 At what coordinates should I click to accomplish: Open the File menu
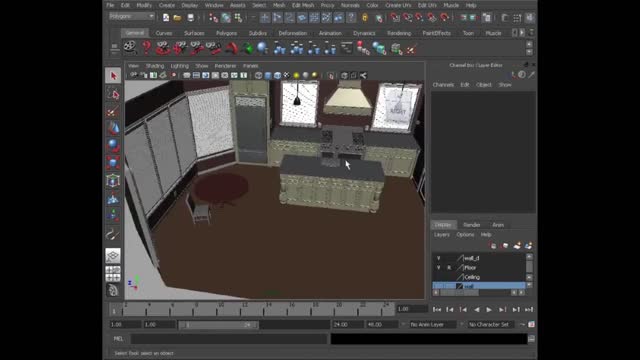(x=110, y=5)
